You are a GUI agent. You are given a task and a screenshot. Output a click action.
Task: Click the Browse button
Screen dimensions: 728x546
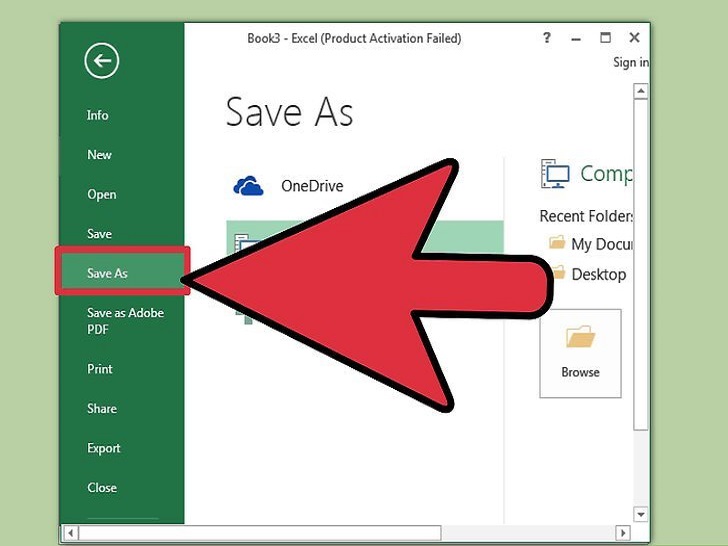[x=580, y=353]
